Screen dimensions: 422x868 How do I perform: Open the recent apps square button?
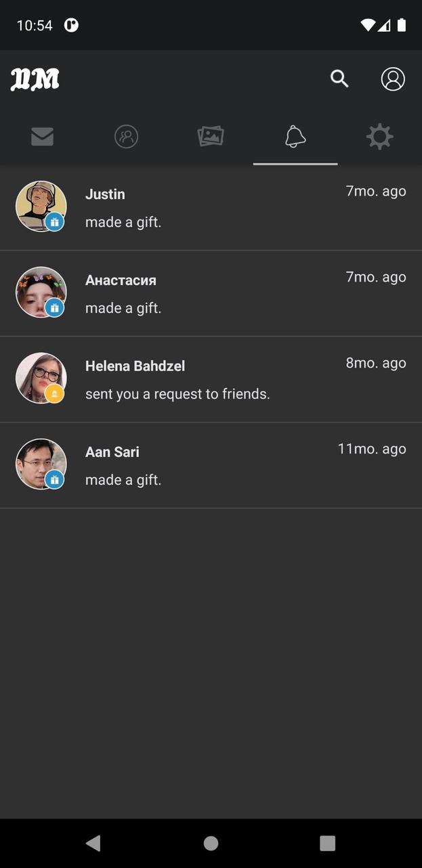pyautogui.click(x=327, y=844)
